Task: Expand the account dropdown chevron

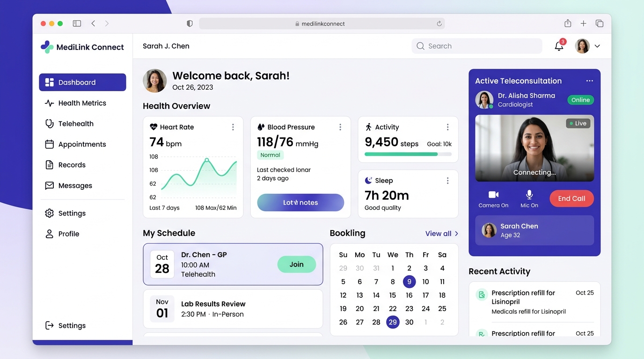Action: tap(597, 46)
